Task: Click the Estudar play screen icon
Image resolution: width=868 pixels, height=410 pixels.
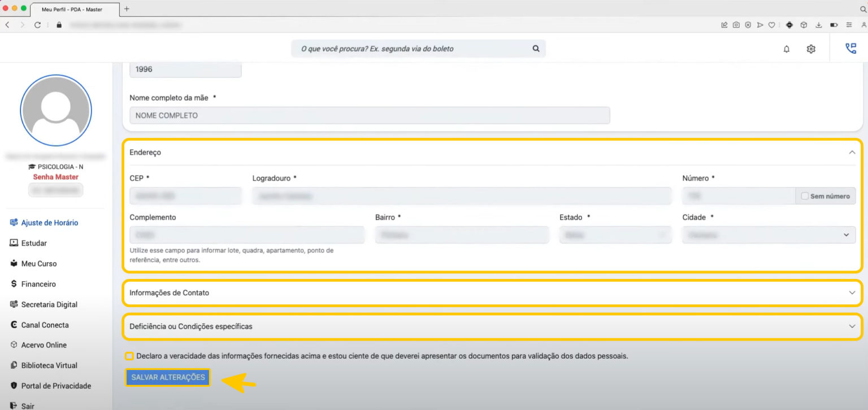Action: (x=14, y=243)
